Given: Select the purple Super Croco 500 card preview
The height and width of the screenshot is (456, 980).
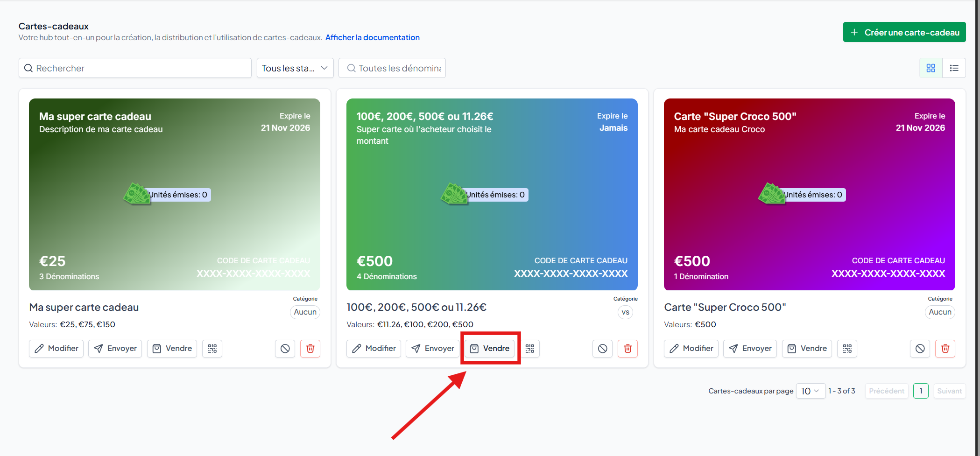Looking at the screenshot, I should click(x=809, y=194).
